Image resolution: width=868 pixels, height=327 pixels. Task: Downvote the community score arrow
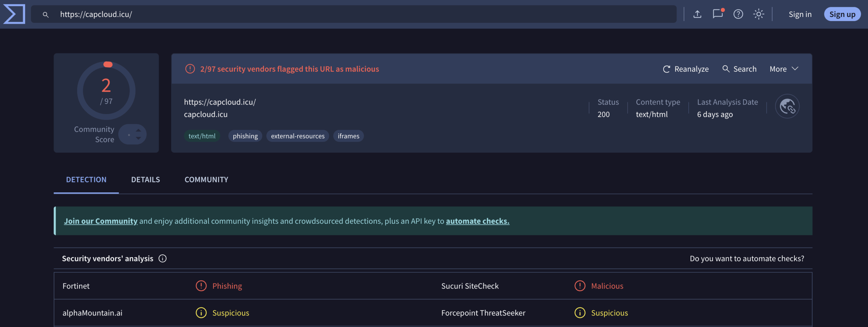(138, 138)
